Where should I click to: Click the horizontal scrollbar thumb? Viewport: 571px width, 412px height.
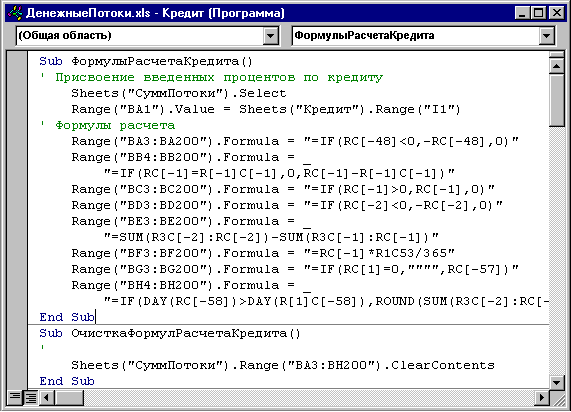tap(69, 397)
